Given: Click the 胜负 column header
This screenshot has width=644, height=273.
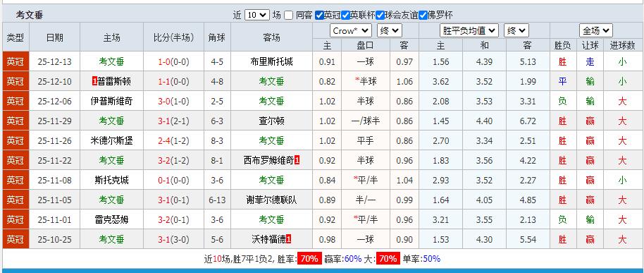Looking at the screenshot, I should click(562, 46).
